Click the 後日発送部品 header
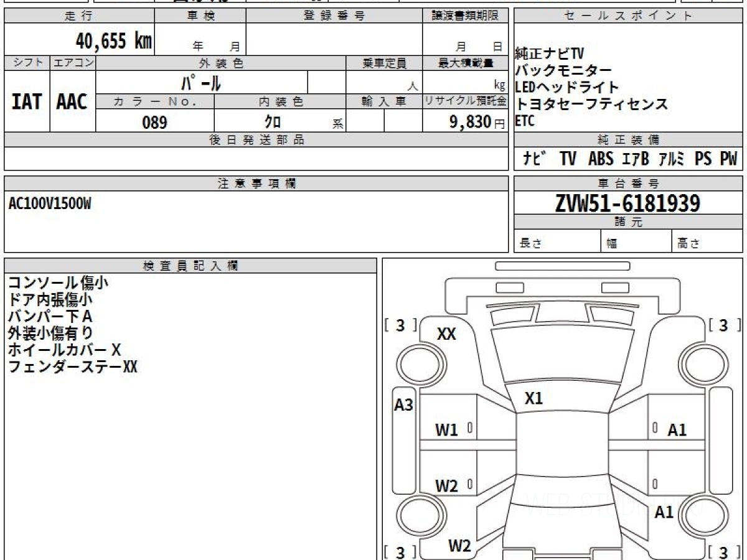Viewport: 747px width, 560px height. pos(256,140)
